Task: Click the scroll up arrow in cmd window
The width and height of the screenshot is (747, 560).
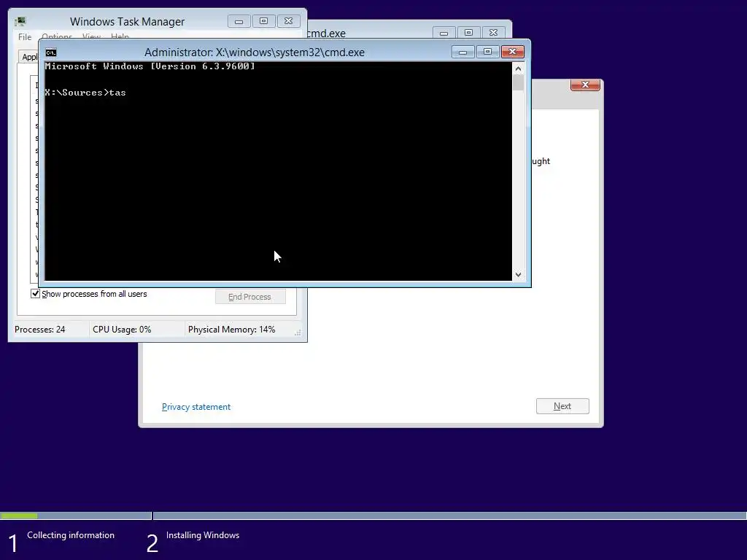Action: 519,69
